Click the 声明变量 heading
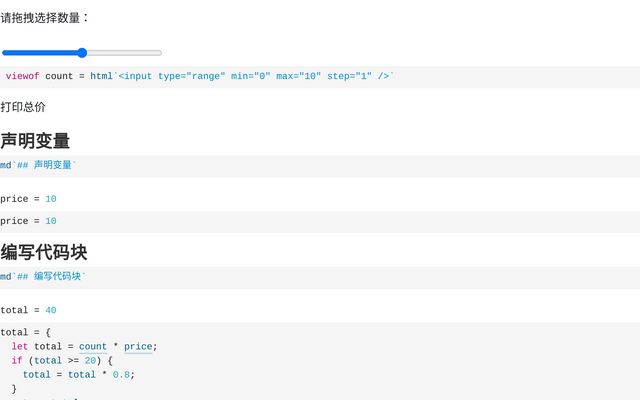This screenshot has width=640, height=400. point(35,141)
